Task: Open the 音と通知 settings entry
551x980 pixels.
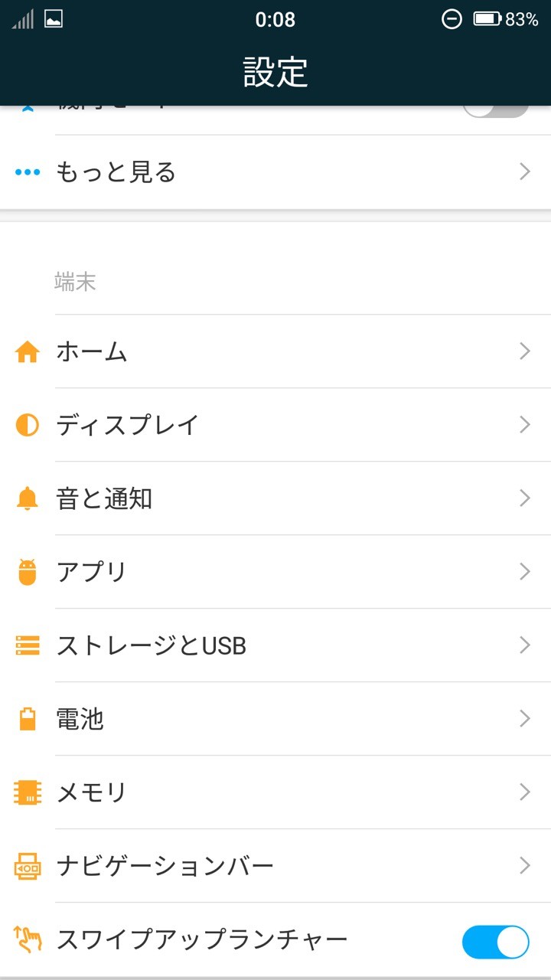Action: [x=104, y=498]
